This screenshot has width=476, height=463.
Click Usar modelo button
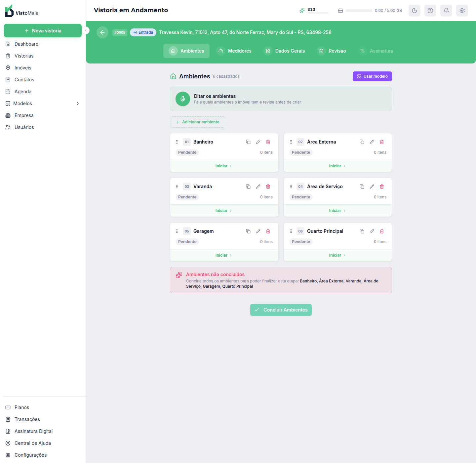click(372, 76)
